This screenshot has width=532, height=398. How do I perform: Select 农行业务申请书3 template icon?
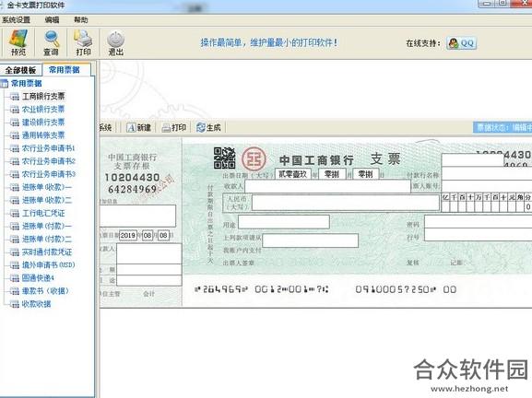tap(15, 174)
